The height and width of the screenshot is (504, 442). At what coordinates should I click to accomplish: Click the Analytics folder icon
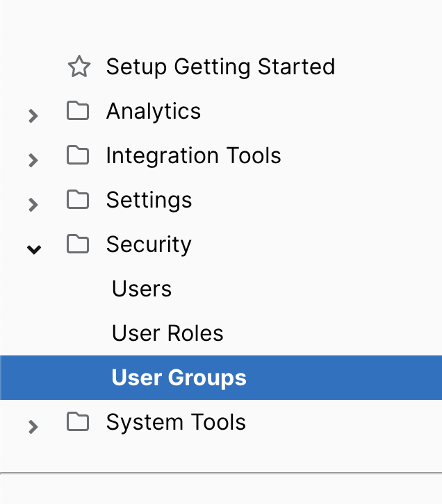tap(78, 111)
